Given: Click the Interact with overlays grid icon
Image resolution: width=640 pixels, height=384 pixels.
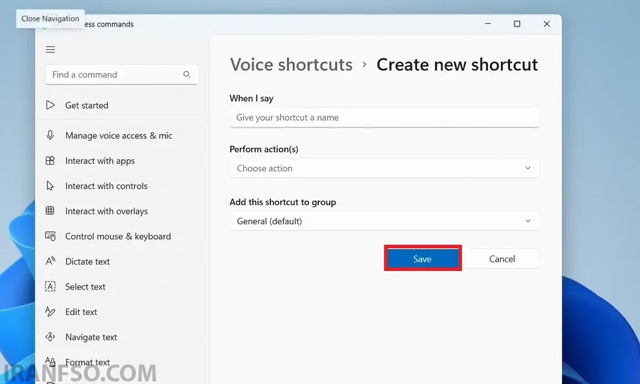Looking at the screenshot, I should [50, 211].
